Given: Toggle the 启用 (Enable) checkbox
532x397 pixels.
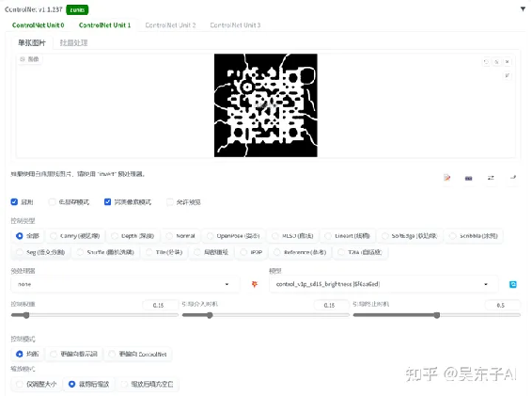Looking at the screenshot, I should (14, 202).
